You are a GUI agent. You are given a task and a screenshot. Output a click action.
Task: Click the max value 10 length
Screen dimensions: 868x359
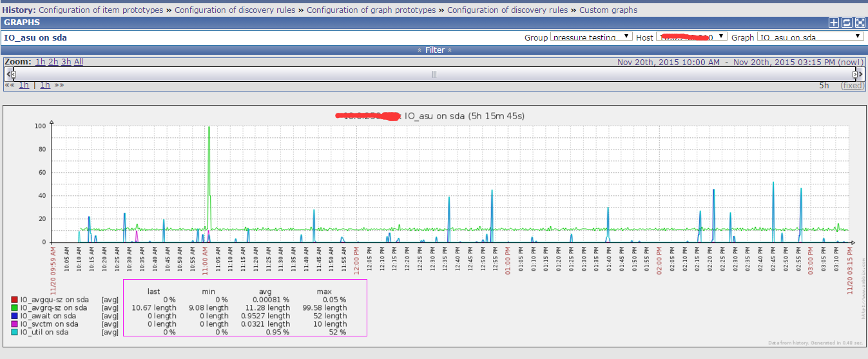[x=331, y=324]
